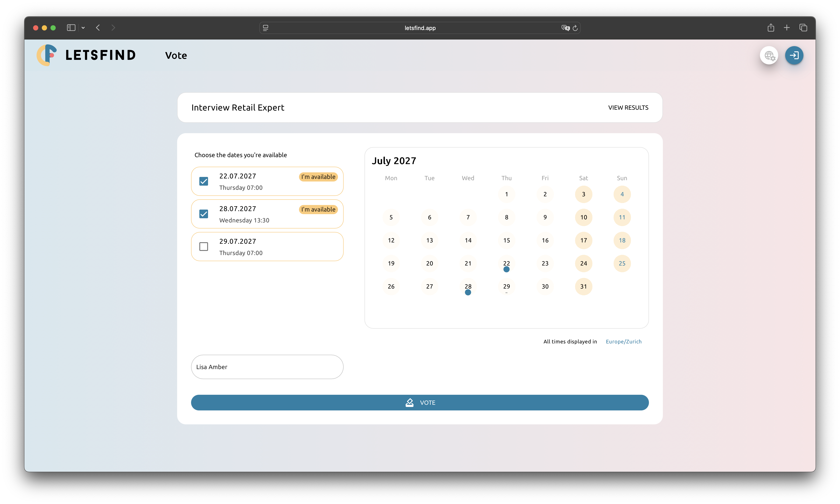Click the Interview Retail Expert title
Viewport: 840px width, 504px height.
click(238, 108)
